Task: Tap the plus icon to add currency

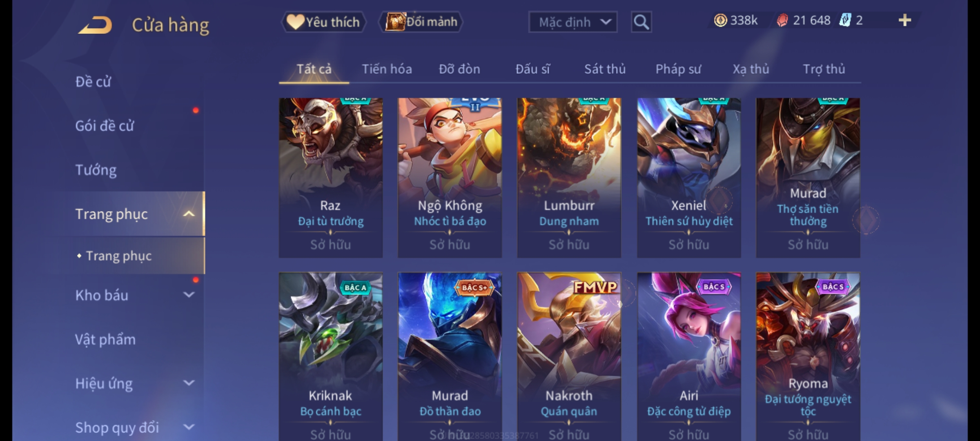Action: 905,20
